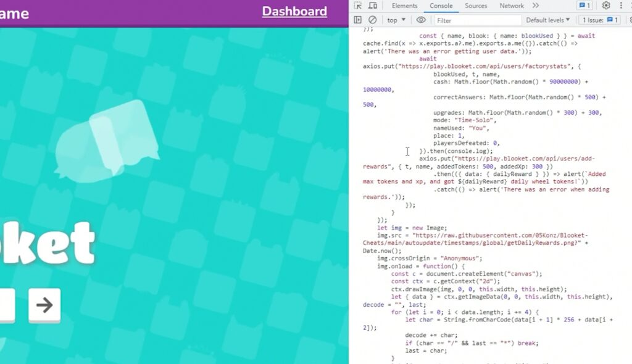
Task: Click the '1 Issue' button
Action: [x=600, y=20]
